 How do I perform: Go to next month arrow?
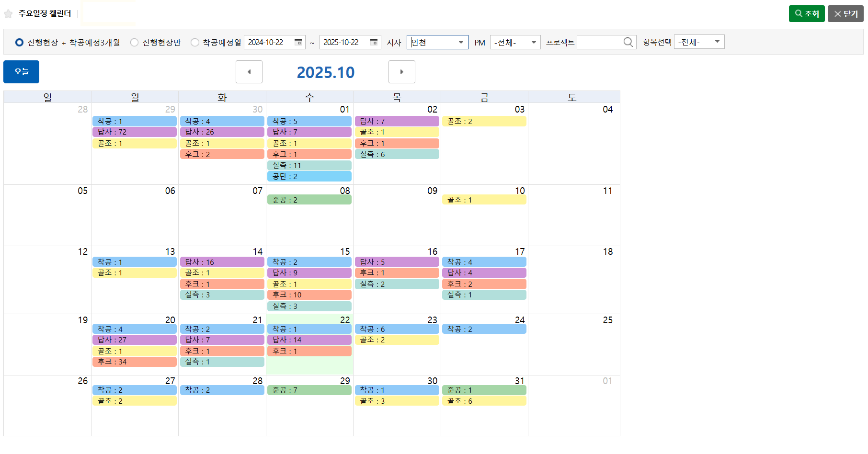401,72
